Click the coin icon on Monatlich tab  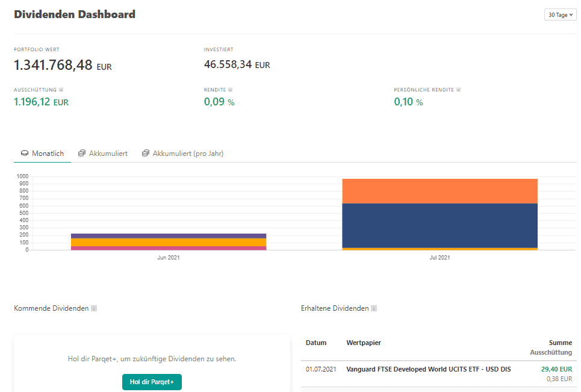point(25,154)
